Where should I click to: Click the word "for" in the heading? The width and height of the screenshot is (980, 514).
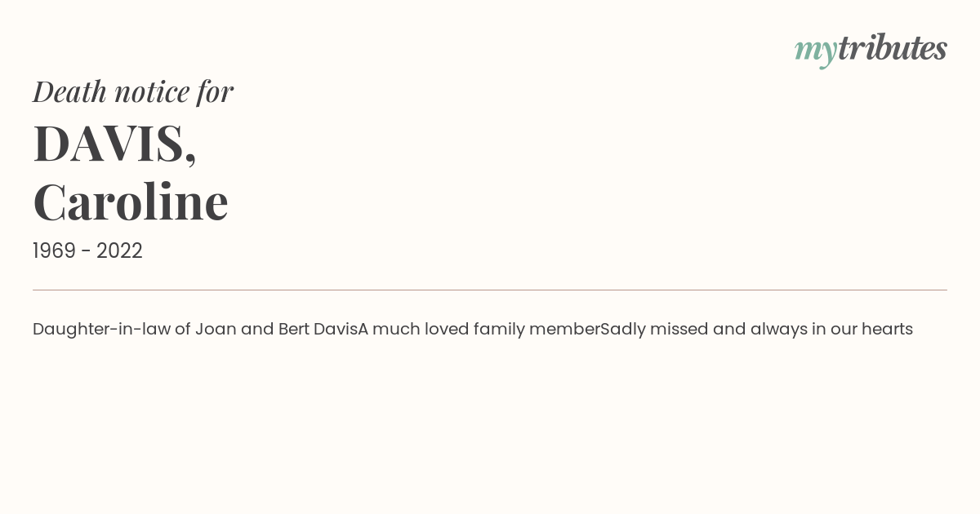pos(216,91)
